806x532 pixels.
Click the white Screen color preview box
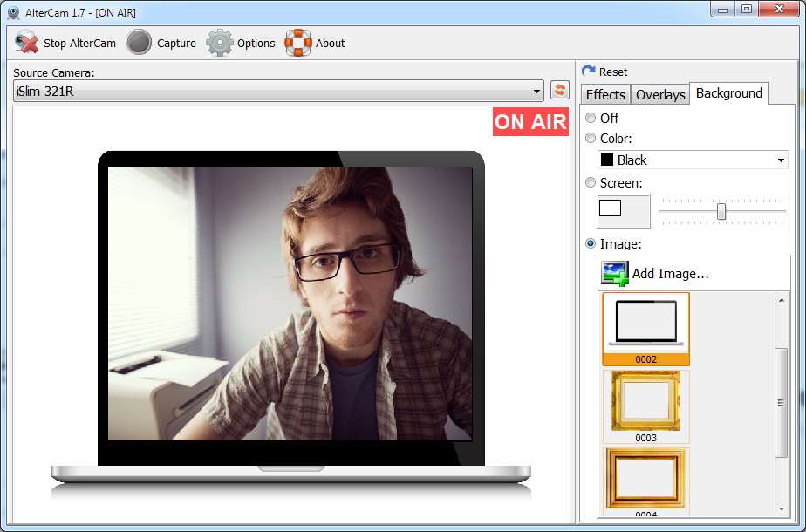[x=610, y=208]
